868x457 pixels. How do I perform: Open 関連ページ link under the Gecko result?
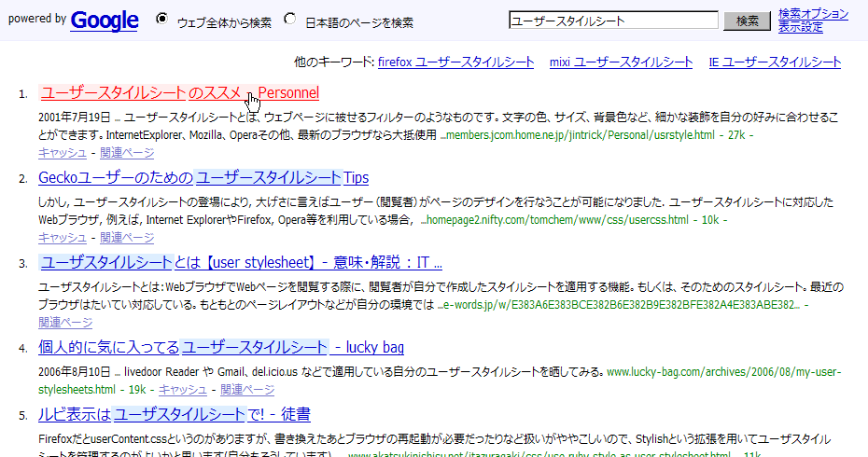pos(127,237)
